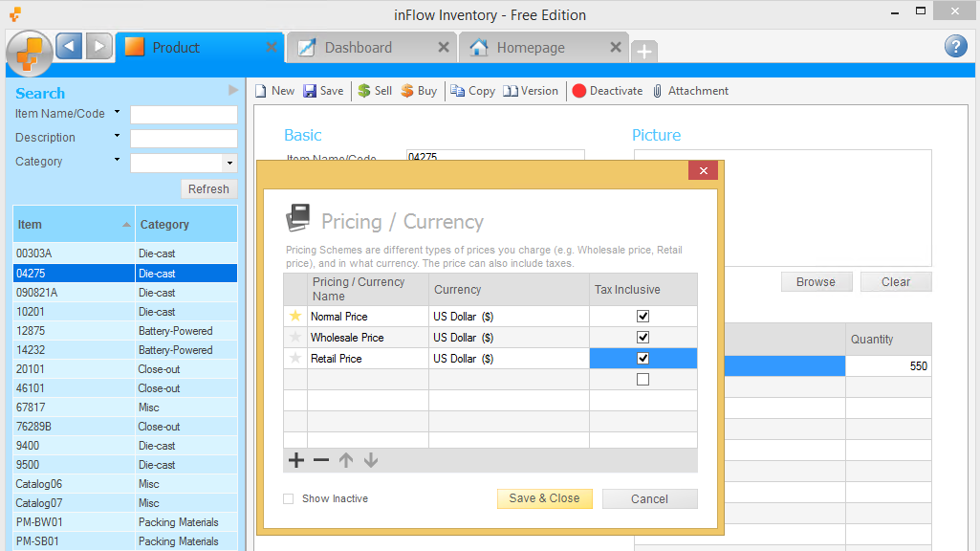Close the Product tab
Viewport: 980px width, 551px height.
pos(272,47)
